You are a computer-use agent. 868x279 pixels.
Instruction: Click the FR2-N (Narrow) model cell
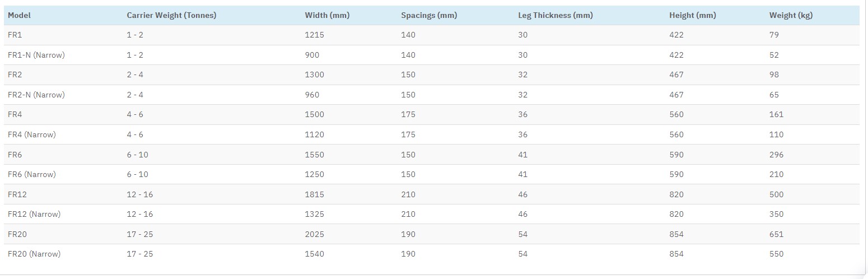36,95
